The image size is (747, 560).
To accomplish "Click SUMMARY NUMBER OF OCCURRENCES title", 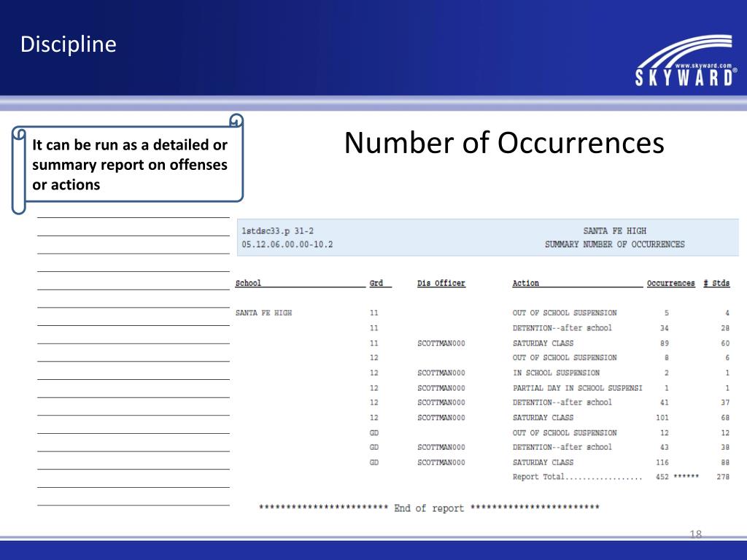I will tap(614, 244).
